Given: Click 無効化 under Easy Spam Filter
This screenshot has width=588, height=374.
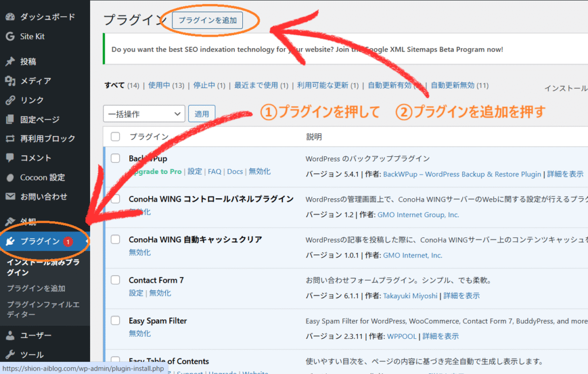Looking at the screenshot, I should [x=140, y=333].
